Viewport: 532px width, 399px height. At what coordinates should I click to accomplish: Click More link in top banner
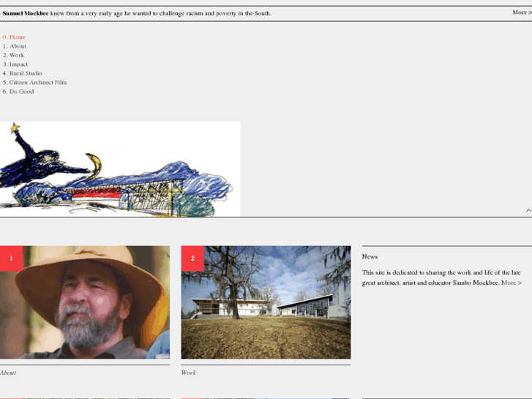(522, 12)
